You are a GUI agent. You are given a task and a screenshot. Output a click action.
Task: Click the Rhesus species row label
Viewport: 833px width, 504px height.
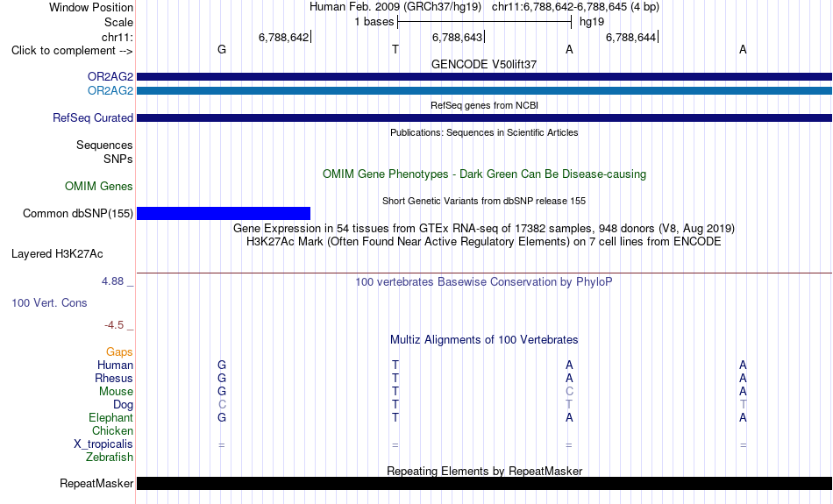tap(114, 379)
